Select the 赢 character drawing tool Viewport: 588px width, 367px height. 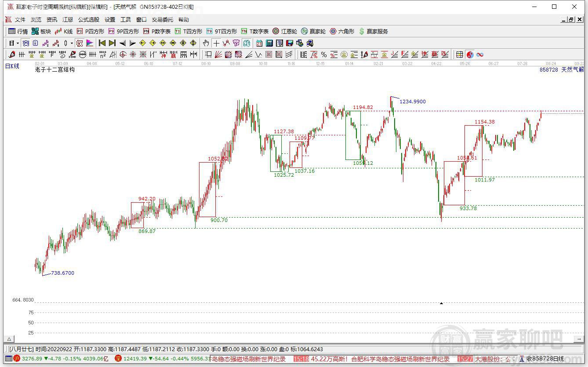pyautogui.click(x=173, y=55)
